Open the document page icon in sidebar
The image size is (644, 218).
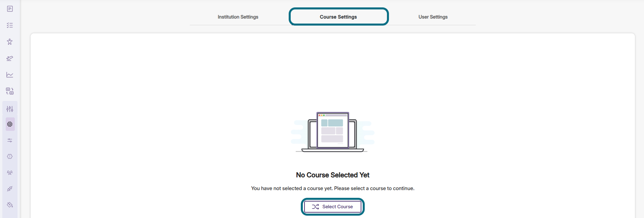click(x=10, y=9)
